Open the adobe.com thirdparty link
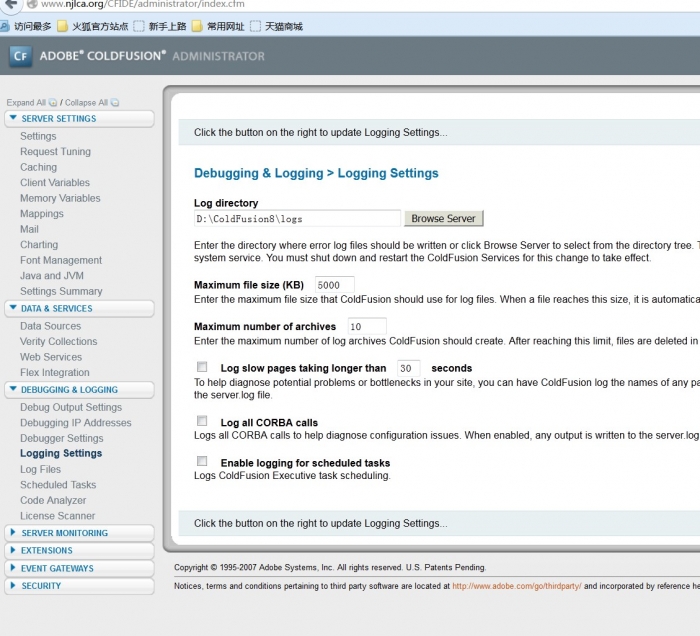Viewport: 700px width, 636px height. point(517,586)
